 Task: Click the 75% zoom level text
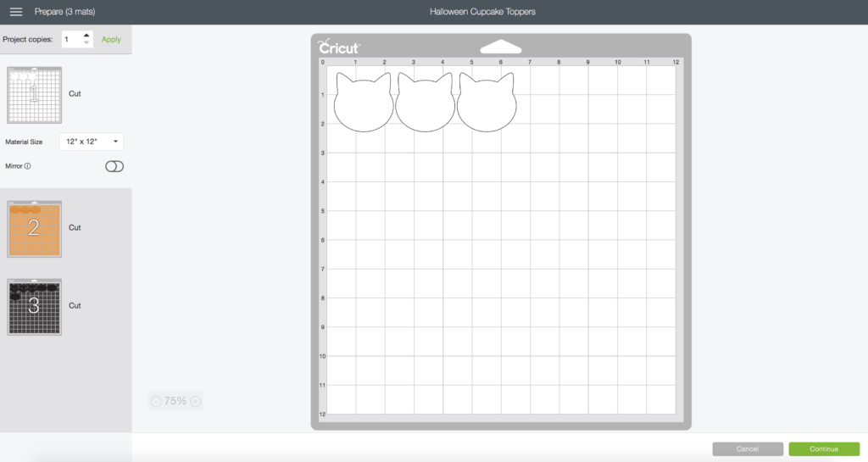[175, 401]
